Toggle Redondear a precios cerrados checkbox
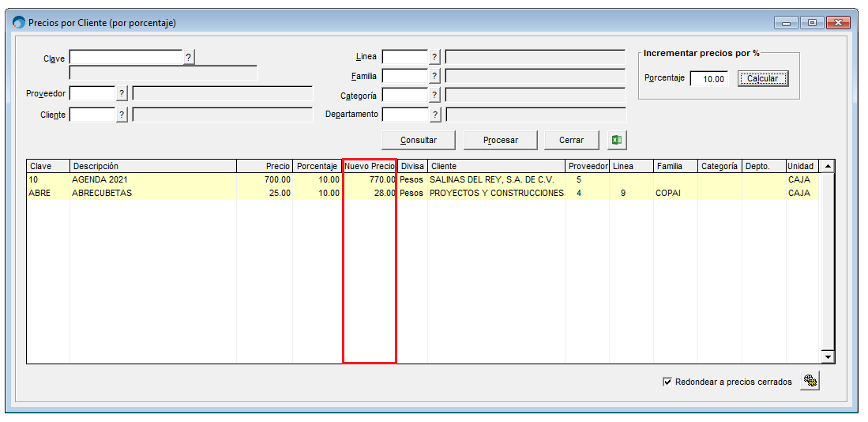868x422 pixels. [667, 382]
